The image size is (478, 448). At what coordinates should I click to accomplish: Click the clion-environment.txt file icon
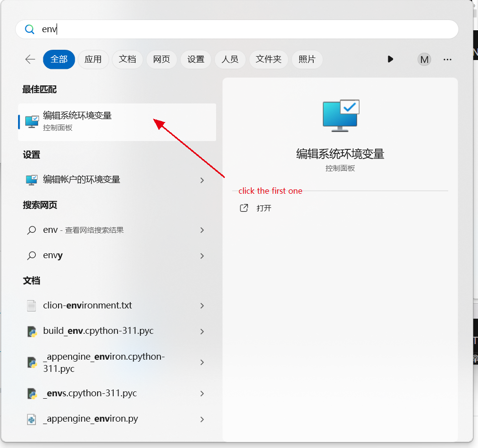pyautogui.click(x=32, y=305)
